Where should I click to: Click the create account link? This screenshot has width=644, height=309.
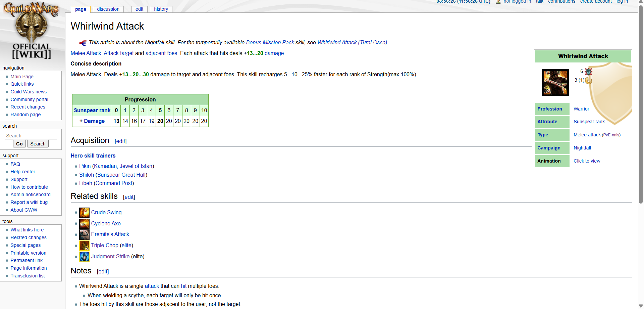(596, 2)
